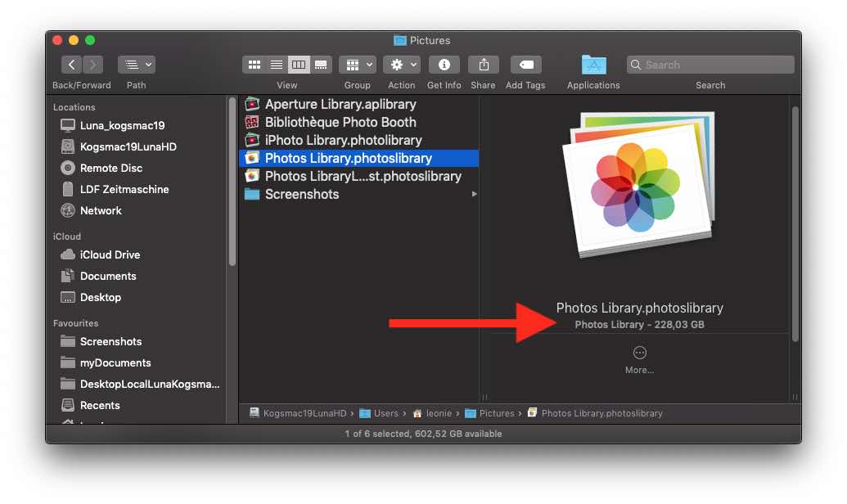
Task: Select iPhoto Library.photolibrary file
Action: pyautogui.click(x=343, y=141)
